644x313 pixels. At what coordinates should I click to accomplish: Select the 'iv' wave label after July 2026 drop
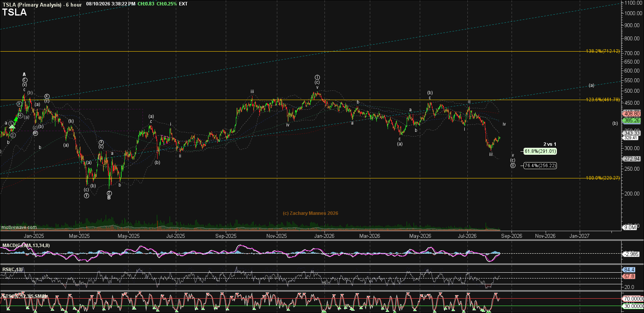pos(504,124)
